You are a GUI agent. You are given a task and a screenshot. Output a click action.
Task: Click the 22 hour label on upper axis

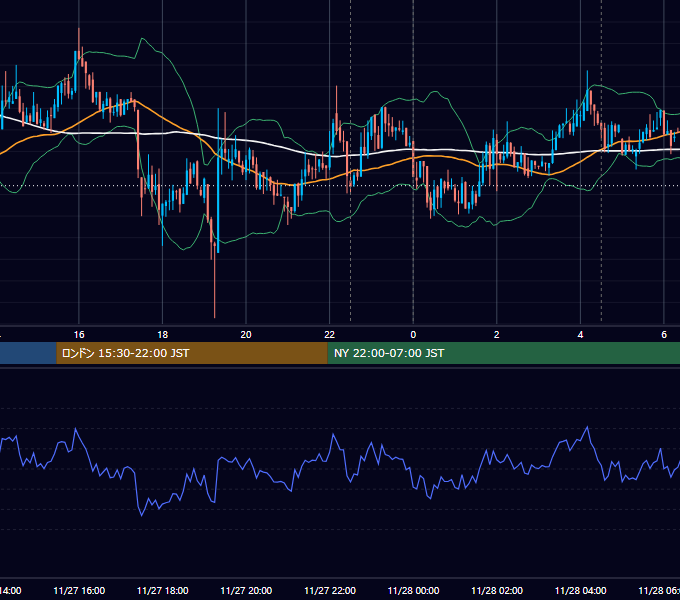(x=330, y=335)
